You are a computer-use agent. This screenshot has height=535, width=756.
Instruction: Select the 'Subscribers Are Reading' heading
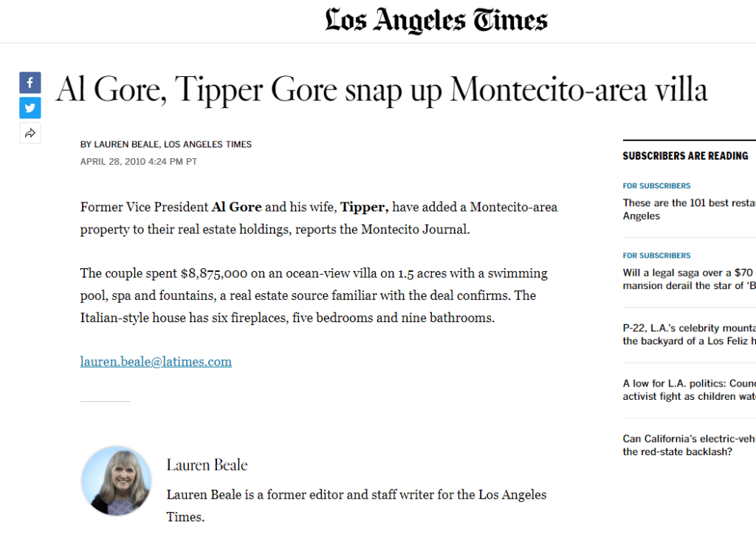pyautogui.click(x=685, y=156)
